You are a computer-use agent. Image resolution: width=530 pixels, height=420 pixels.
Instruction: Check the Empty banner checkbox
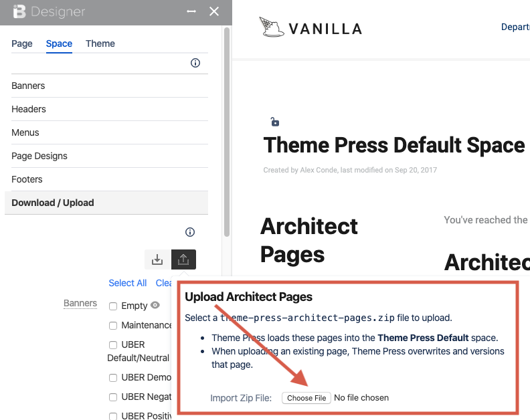pos(113,306)
